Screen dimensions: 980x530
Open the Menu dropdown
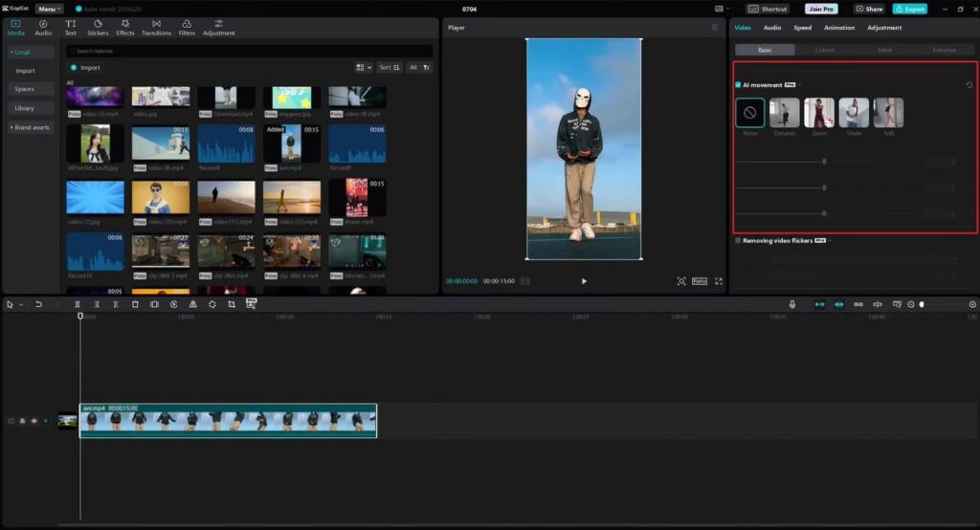pos(49,10)
